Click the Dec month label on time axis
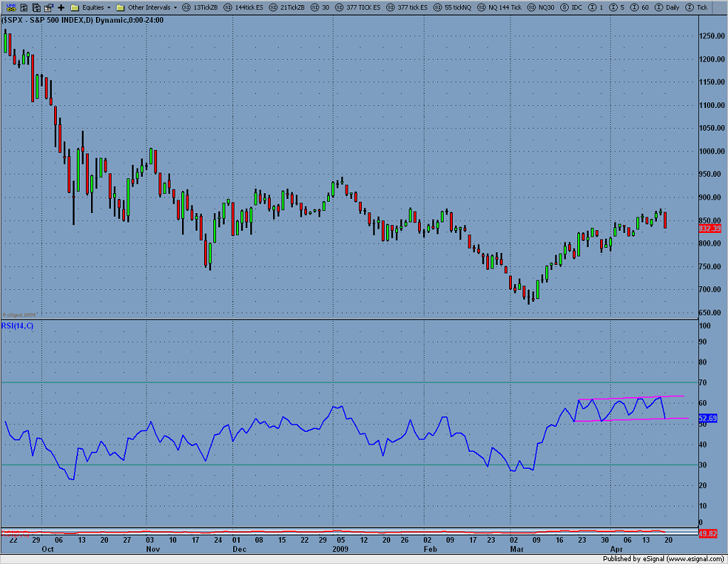The width and height of the screenshot is (728, 564). pos(240,549)
